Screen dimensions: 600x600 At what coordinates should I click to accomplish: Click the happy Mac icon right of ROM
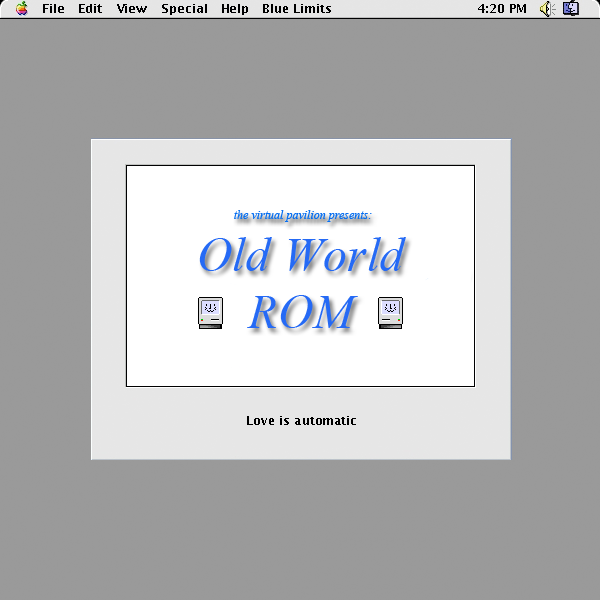[390, 313]
